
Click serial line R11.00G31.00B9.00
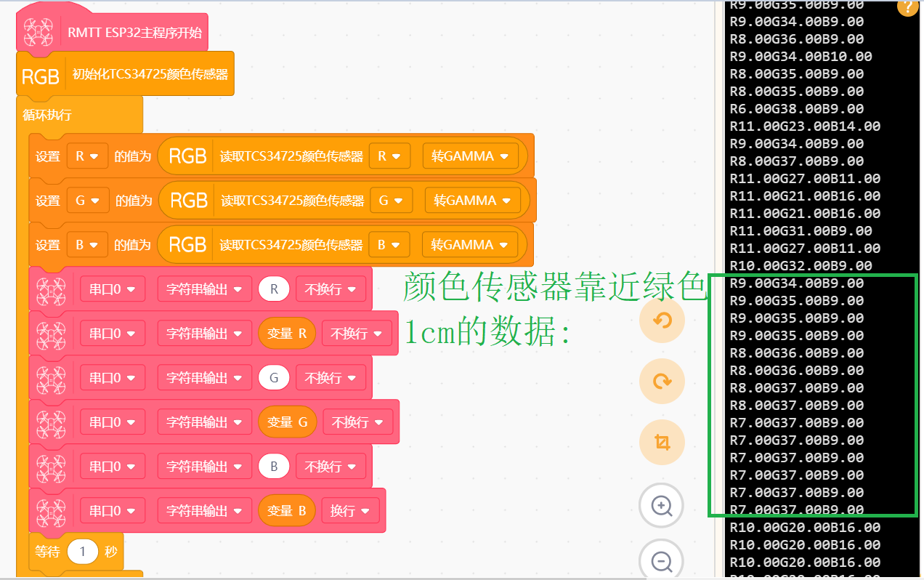click(801, 231)
